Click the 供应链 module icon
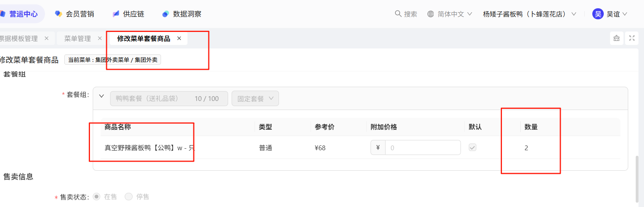 tap(116, 14)
